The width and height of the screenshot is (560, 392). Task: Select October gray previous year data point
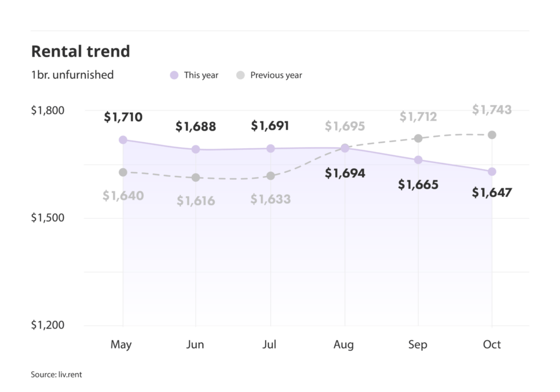tap(492, 135)
